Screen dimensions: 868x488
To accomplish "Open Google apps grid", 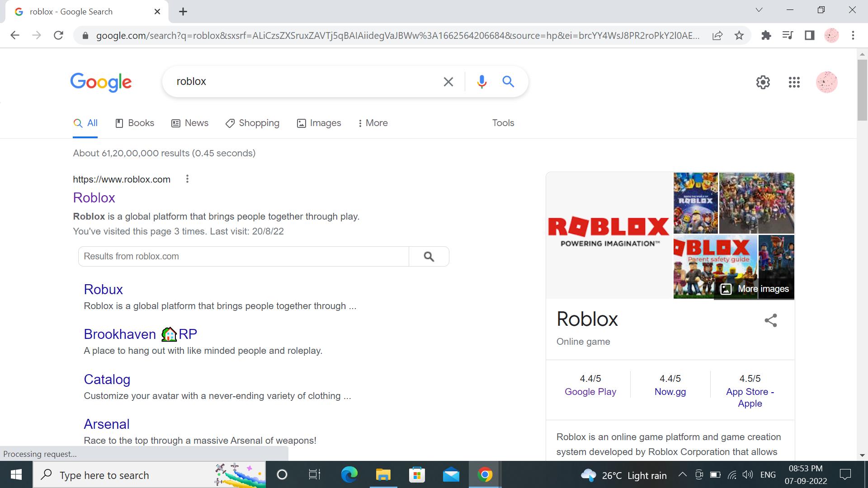I will (x=794, y=82).
